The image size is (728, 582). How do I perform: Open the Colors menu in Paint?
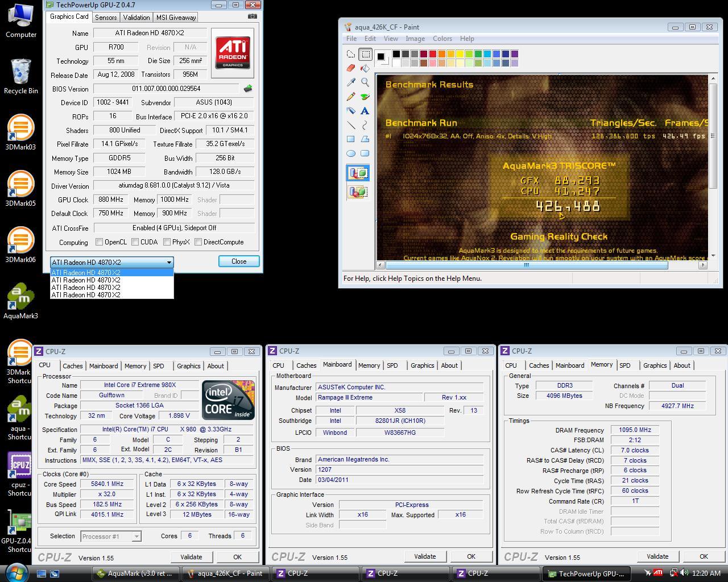(442, 39)
